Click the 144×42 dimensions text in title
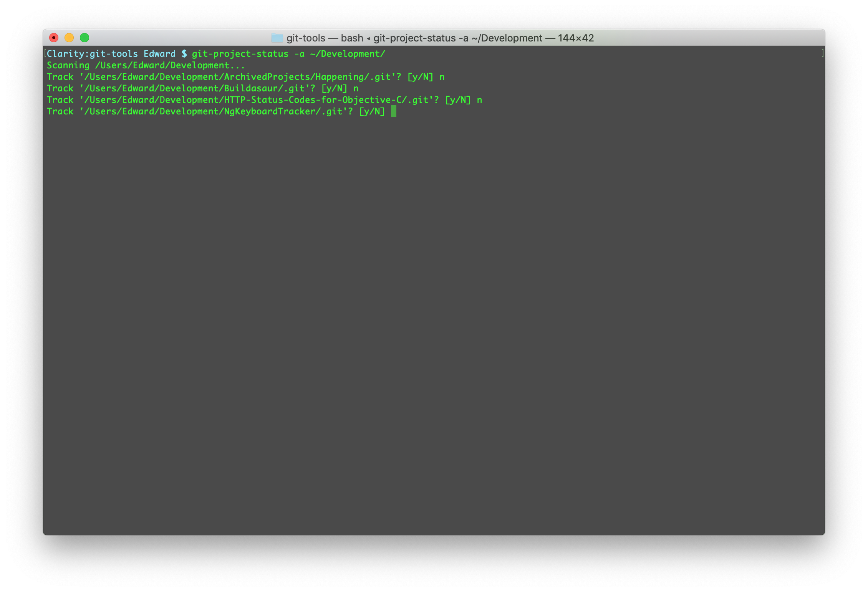The width and height of the screenshot is (868, 592). coord(575,38)
